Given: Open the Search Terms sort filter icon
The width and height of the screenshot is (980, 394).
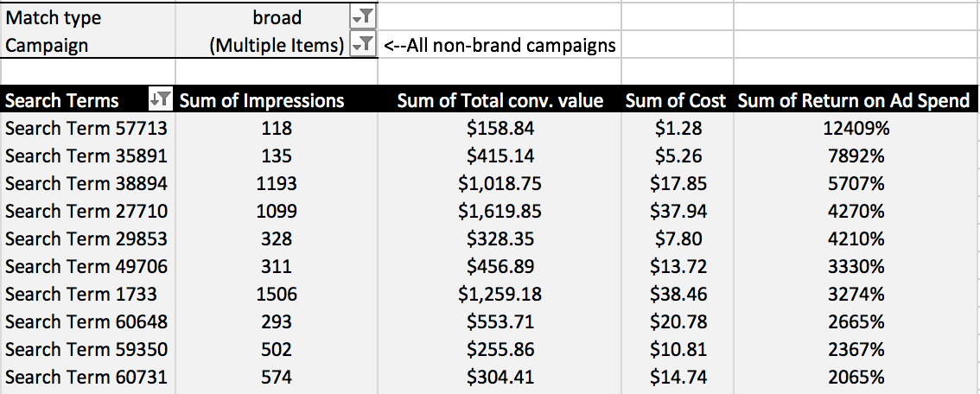Looking at the screenshot, I should coord(161,99).
